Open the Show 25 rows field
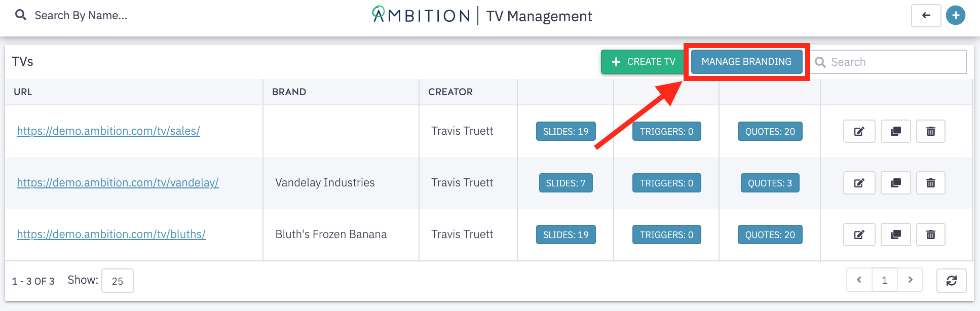 [118, 281]
